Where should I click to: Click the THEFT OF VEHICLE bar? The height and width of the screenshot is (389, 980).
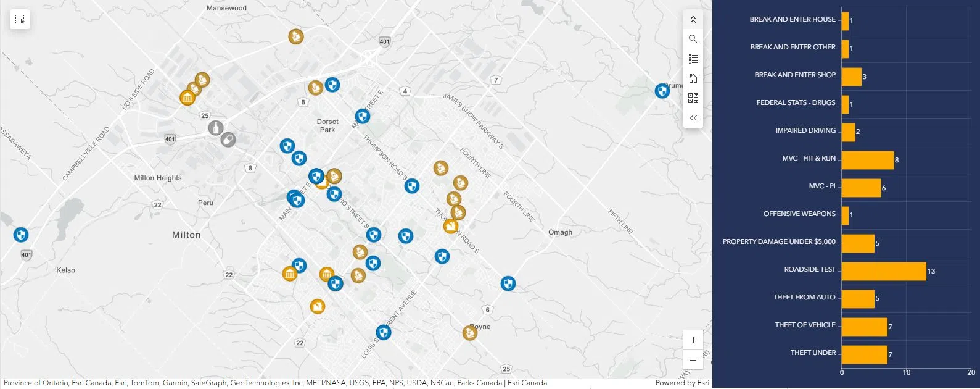tap(864, 327)
